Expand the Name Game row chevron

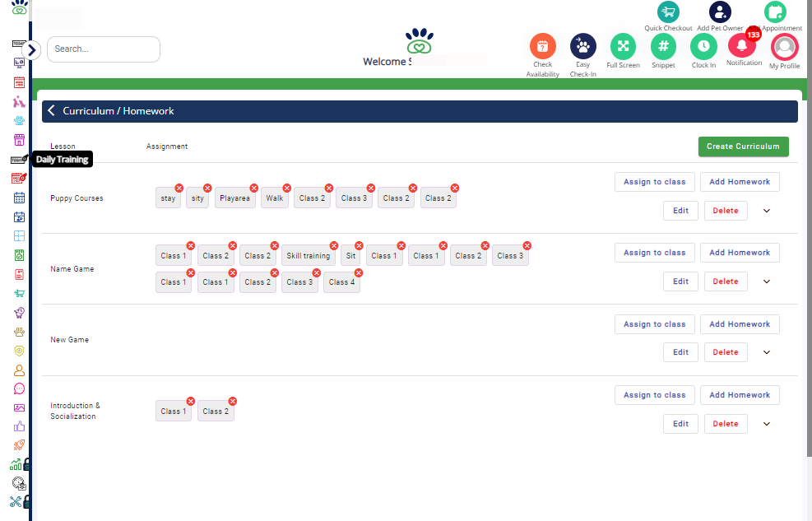point(767,281)
